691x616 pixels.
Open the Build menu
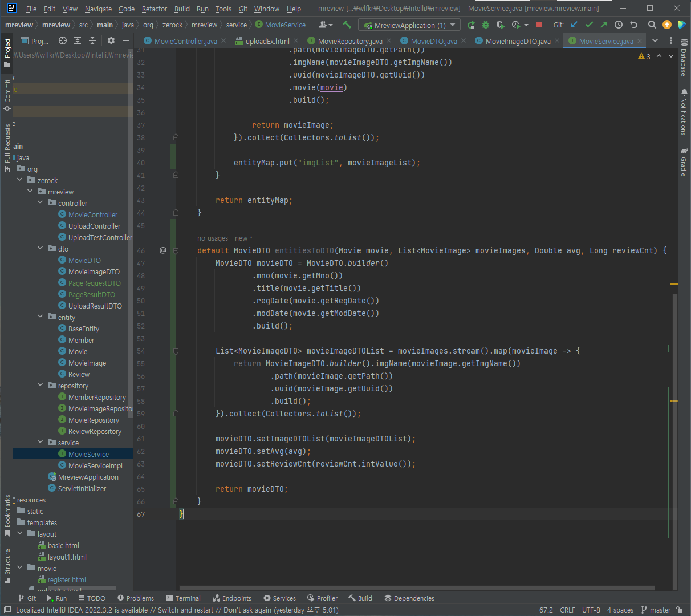click(182, 9)
